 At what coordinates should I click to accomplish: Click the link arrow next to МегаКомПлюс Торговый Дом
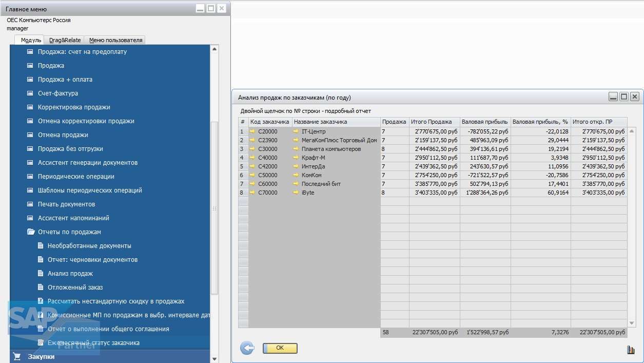click(296, 140)
